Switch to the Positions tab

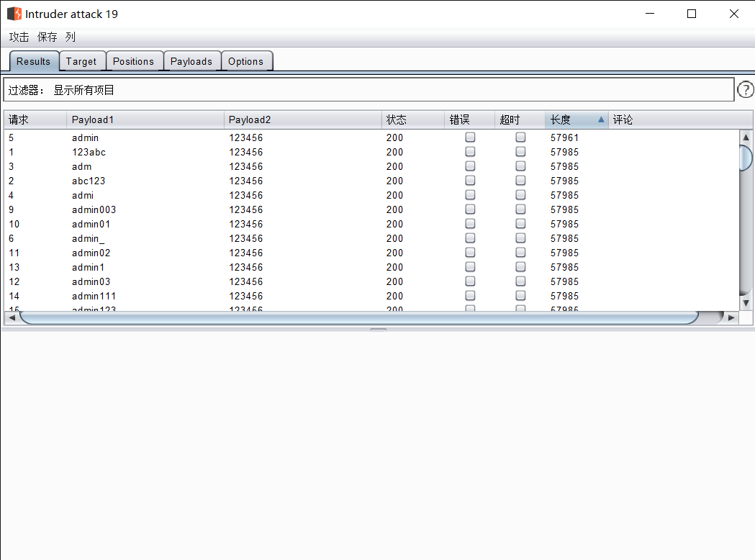(x=133, y=61)
